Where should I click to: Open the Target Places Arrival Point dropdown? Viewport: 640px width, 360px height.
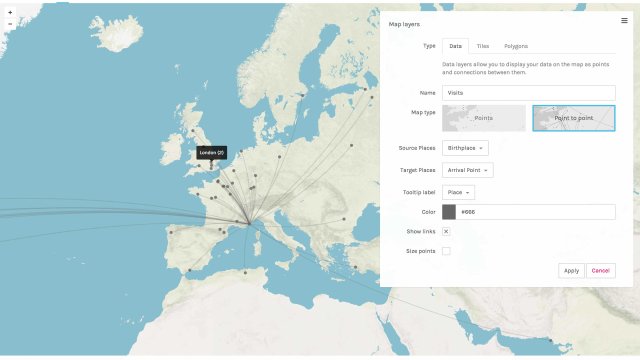(467, 170)
